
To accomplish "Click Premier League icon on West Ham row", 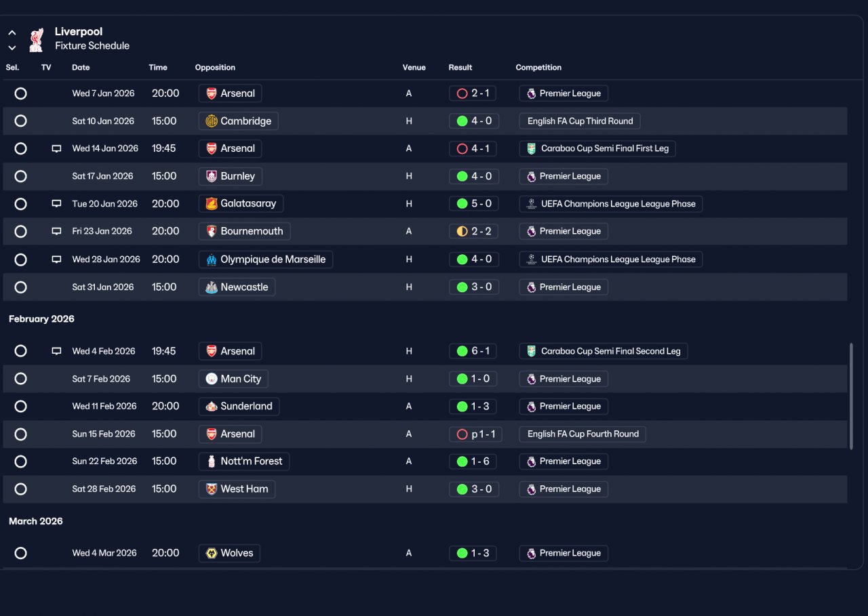I will (531, 489).
